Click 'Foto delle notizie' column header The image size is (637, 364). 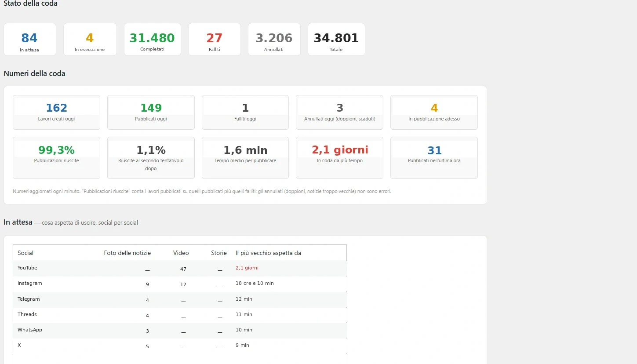[x=127, y=253]
